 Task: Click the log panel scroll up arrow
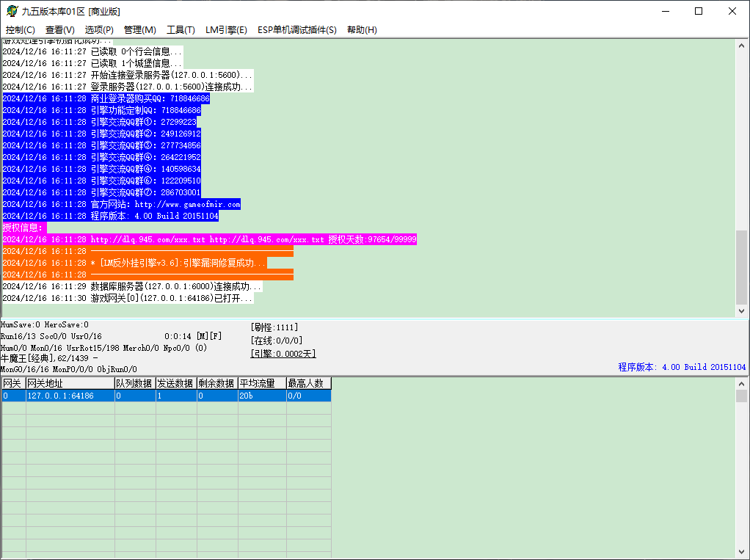click(x=741, y=46)
